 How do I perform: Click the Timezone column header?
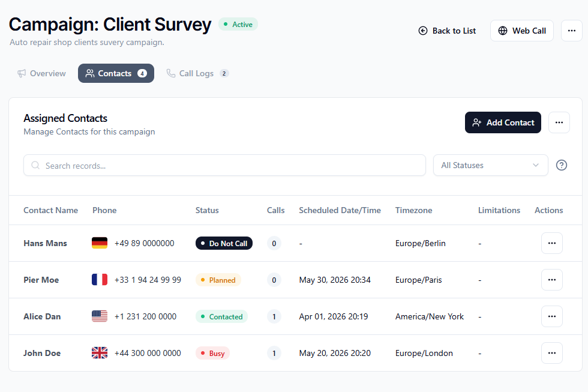coord(413,211)
